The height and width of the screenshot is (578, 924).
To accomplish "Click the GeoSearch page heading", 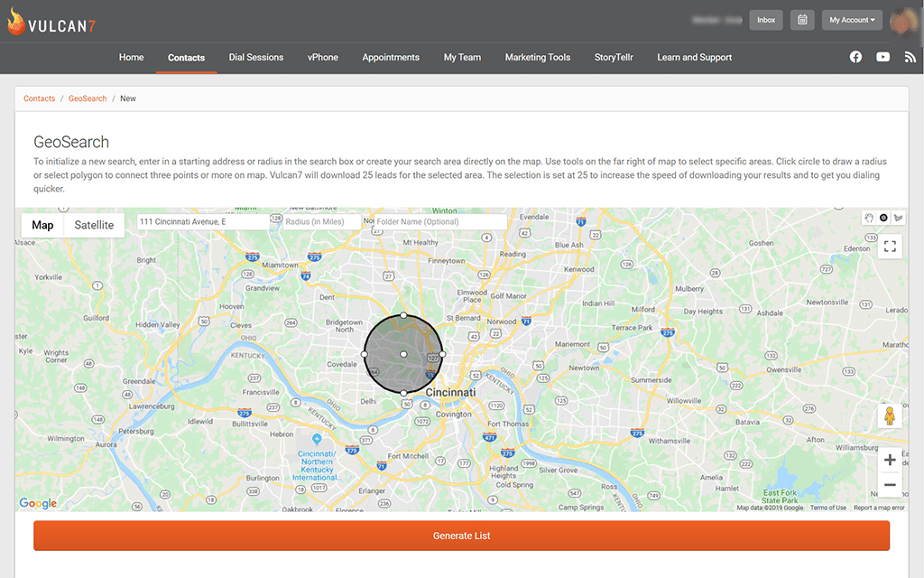I will pos(71,142).
